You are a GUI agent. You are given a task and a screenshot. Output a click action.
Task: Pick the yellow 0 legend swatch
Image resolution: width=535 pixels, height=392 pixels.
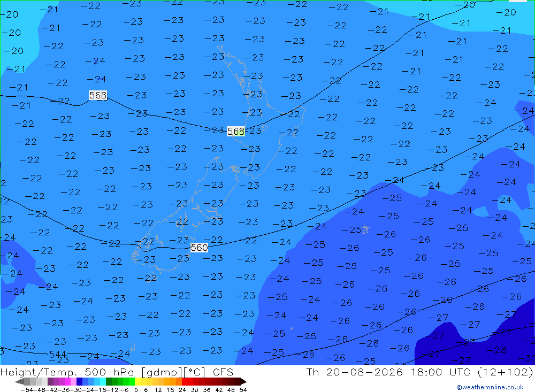137,381
